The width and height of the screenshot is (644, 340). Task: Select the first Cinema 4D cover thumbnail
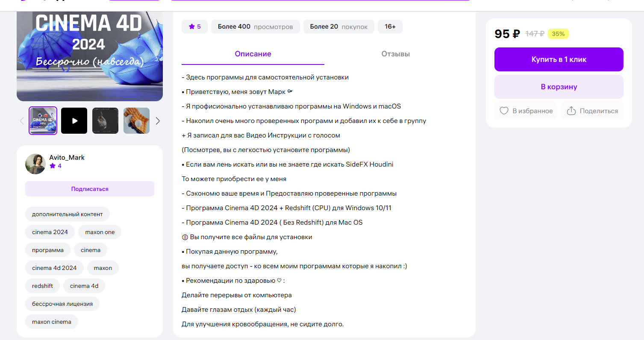pos(43,121)
